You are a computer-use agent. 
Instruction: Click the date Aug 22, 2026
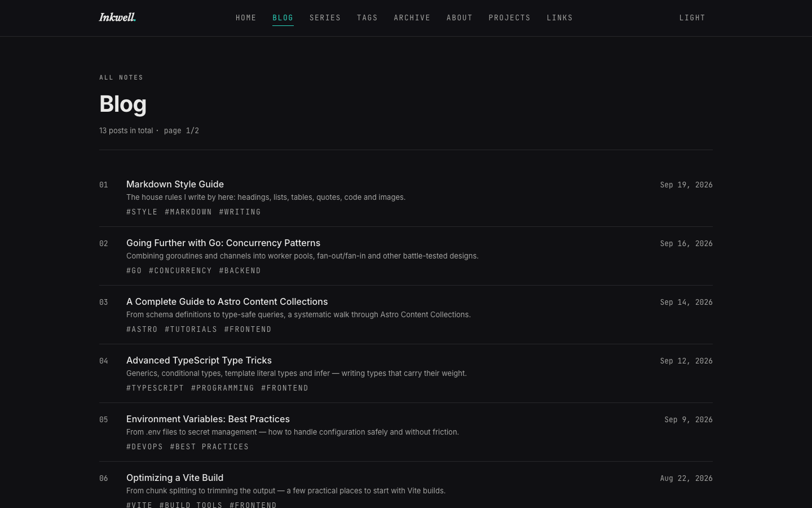[x=686, y=479]
